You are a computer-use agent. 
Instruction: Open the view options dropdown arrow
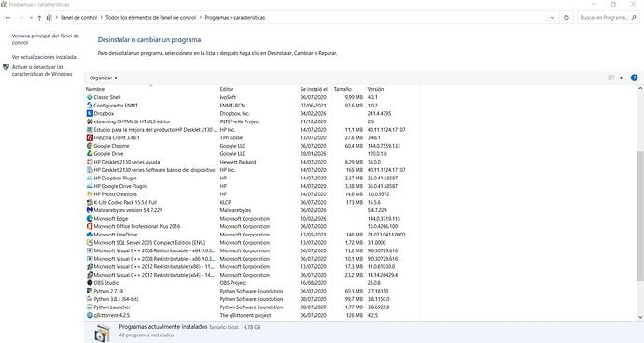(x=621, y=78)
